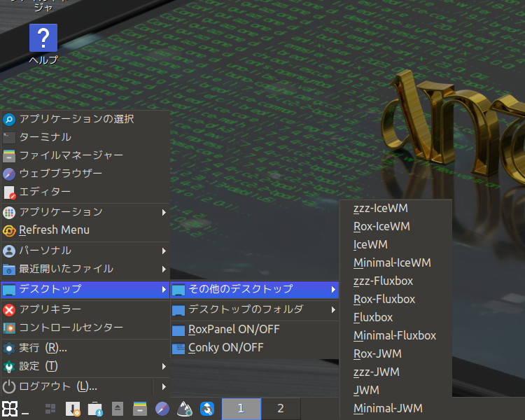Click the Editor document icon in menu
The width and height of the screenshot is (525, 420).
tap(9, 192)
